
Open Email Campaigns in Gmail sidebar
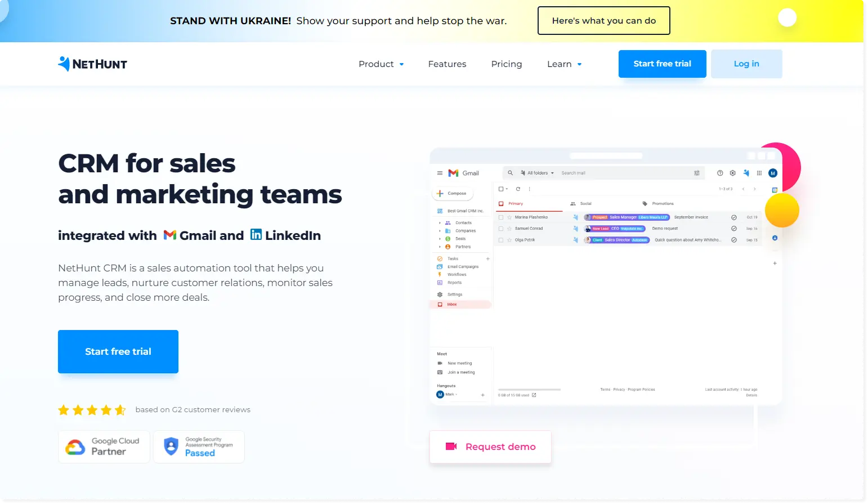click(458, 267)
